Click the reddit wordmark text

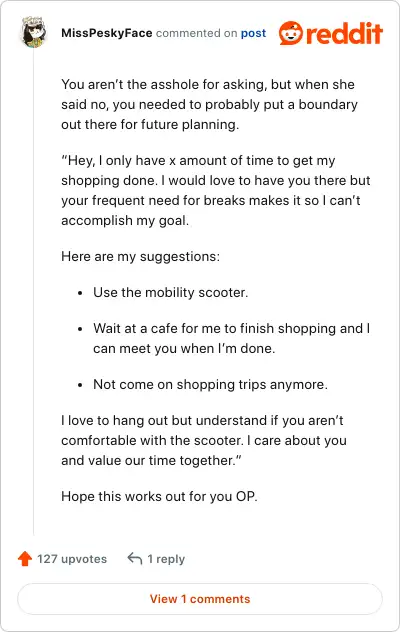344,33
